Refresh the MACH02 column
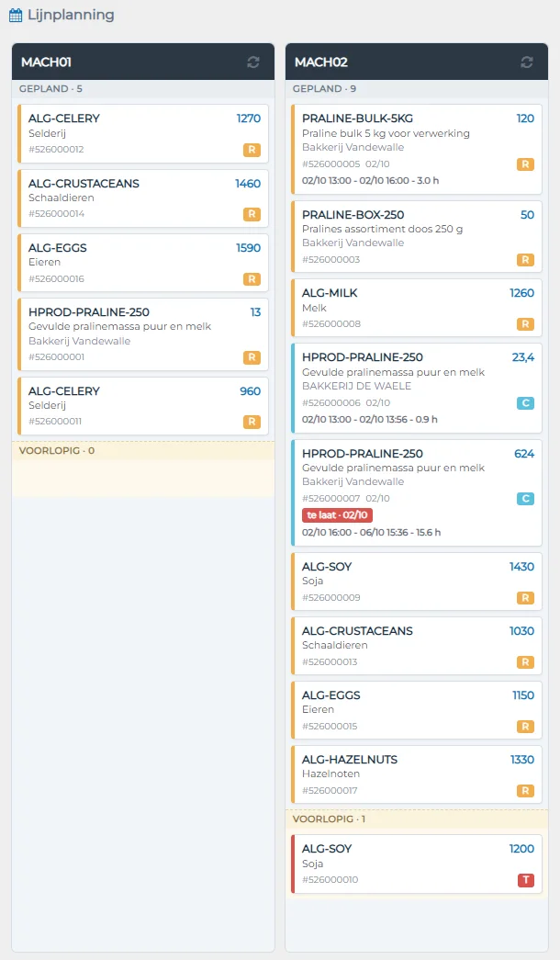The image size is (560, 960). pos(526,62)
